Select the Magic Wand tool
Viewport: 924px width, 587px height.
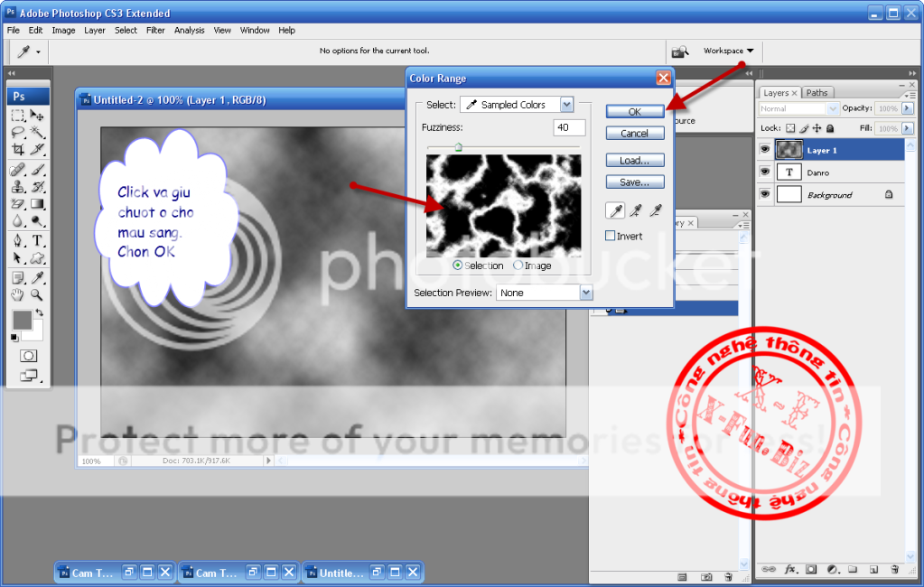(x=37, y=133)
